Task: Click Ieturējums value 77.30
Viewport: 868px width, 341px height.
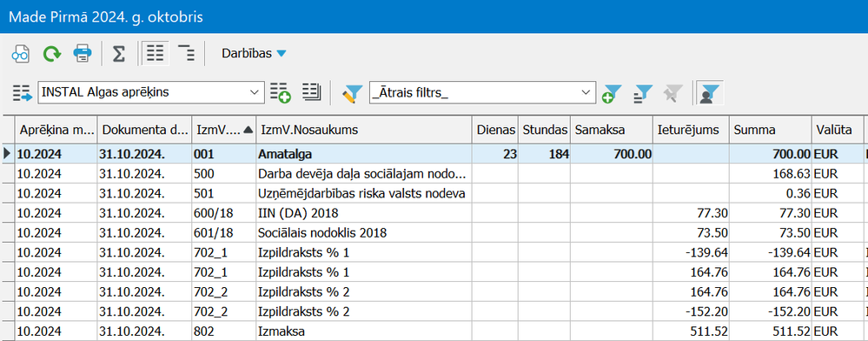Action: pos(691,213)
